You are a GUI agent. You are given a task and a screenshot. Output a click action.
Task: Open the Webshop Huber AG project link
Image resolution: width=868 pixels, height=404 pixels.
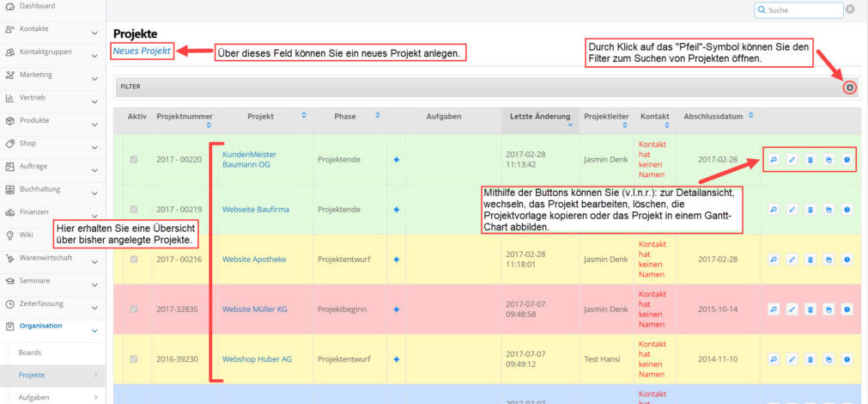tap(257, 359)
